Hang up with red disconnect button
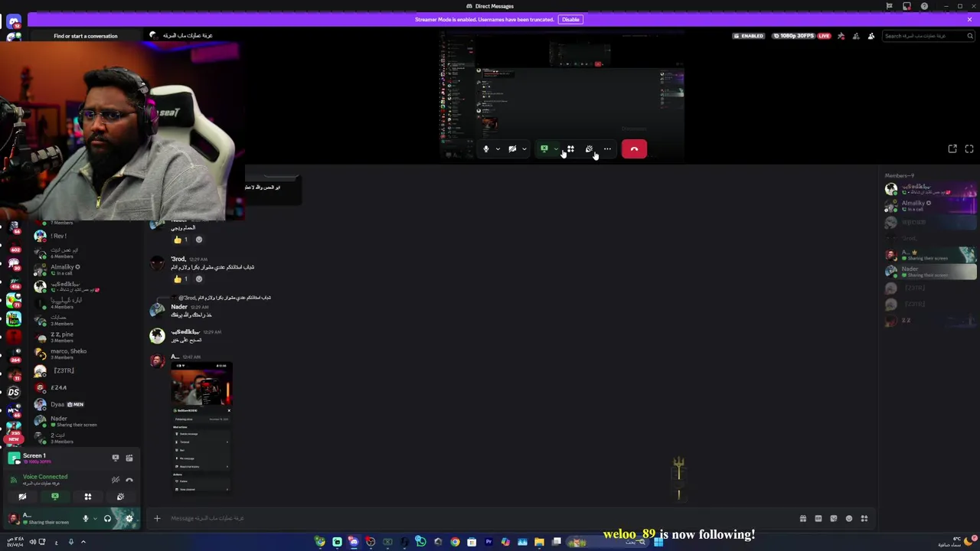 pos(634,149)
